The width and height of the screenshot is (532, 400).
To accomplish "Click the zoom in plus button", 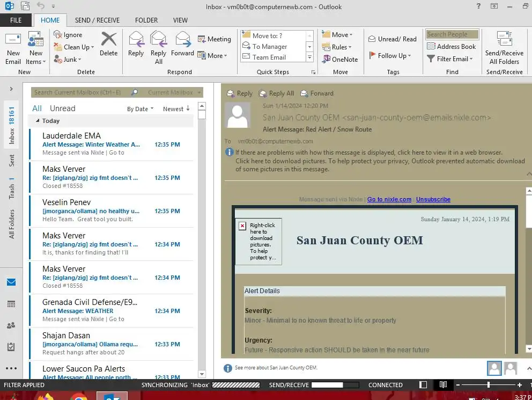I will click(520, 385).
